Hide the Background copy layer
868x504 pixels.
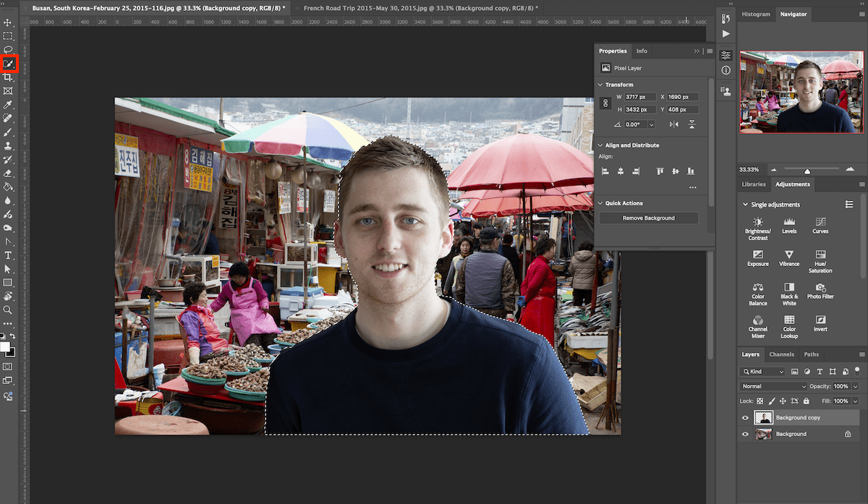coord(745,417)
